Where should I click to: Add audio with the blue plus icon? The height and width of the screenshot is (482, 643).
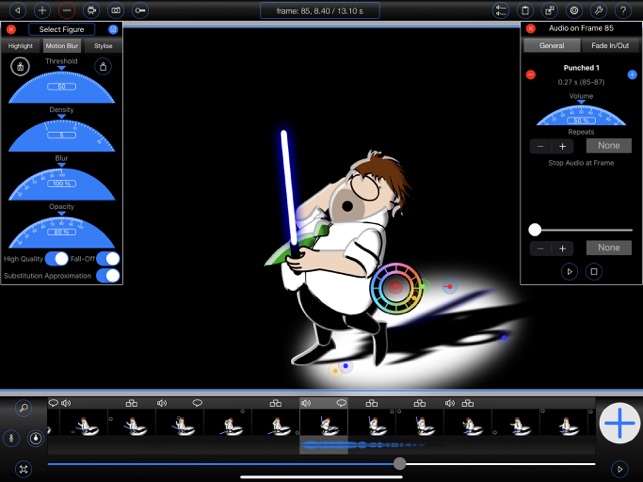(632, 75)
